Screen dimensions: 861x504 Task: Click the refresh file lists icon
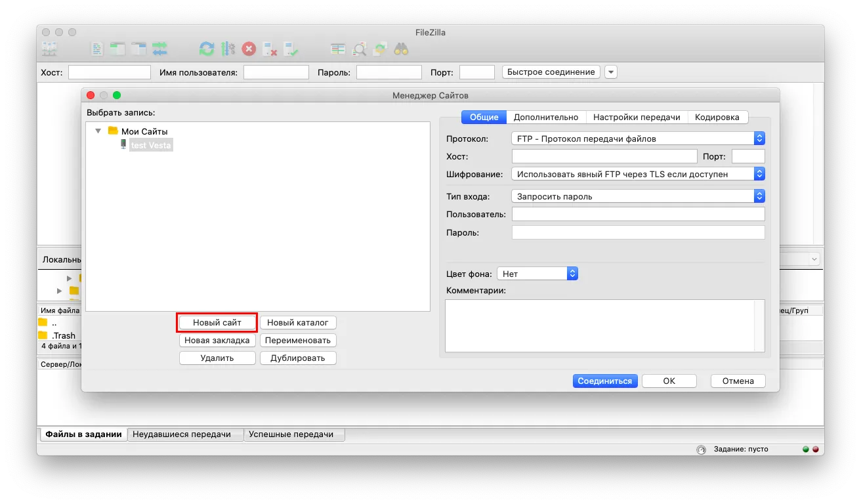pos(207,49)
